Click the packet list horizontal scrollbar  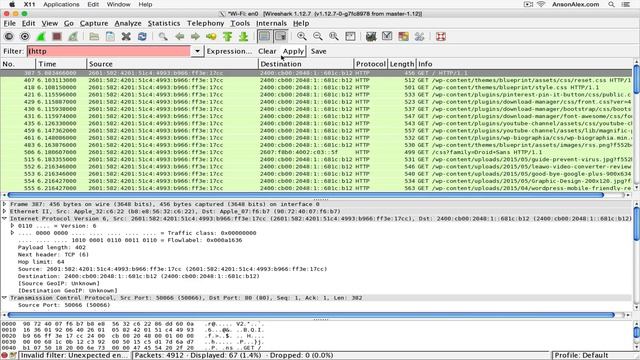click(305, 195)
